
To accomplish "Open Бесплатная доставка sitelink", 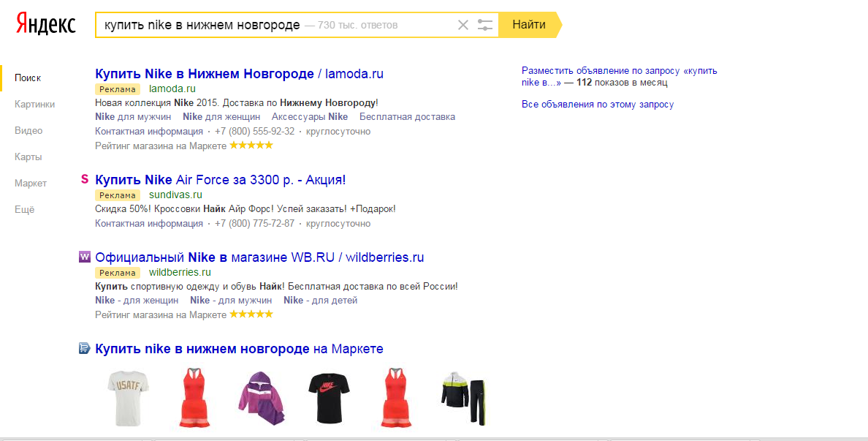I will [x=408, y=117].
